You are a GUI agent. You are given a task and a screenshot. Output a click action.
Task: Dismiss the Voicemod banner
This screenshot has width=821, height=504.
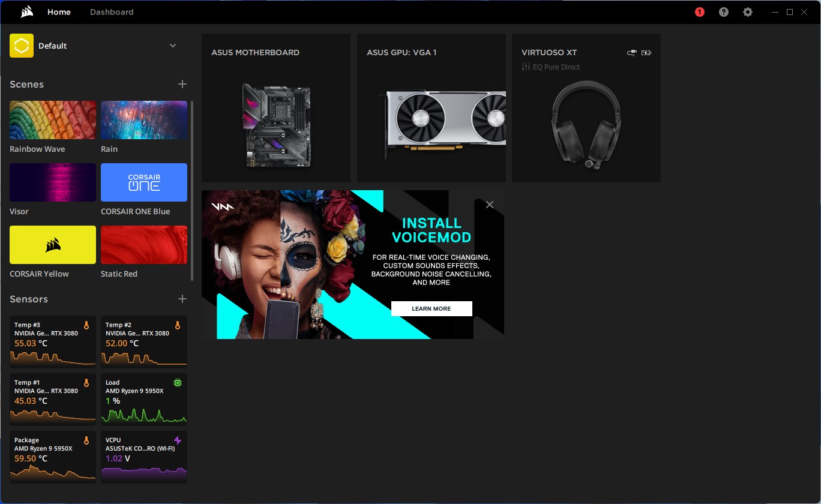490,205
